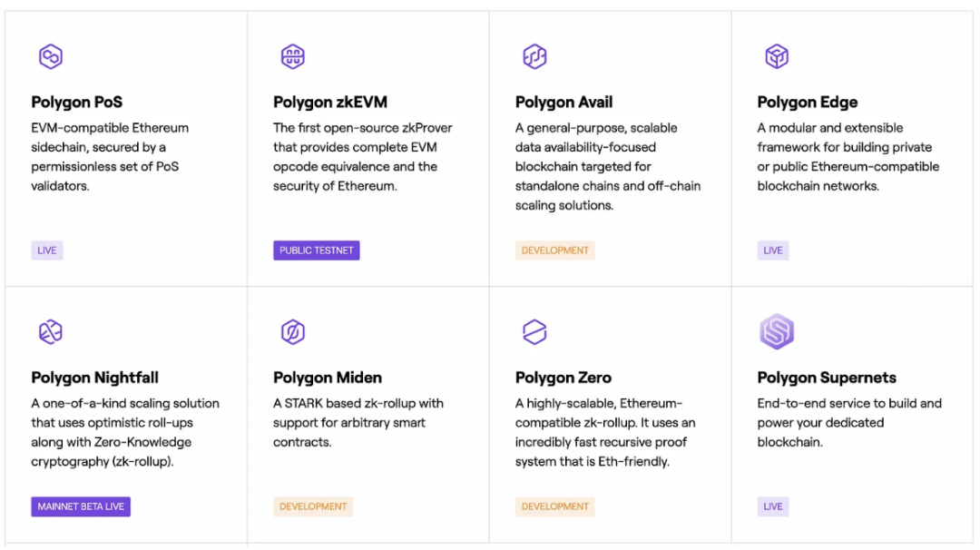
Task: Select the Polygon Avail title
Action: point(564,103)
